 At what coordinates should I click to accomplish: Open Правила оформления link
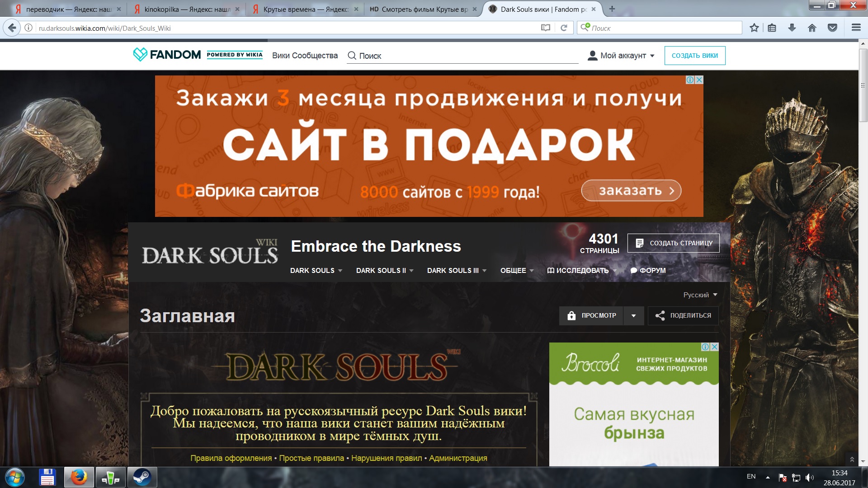(231, 458)
